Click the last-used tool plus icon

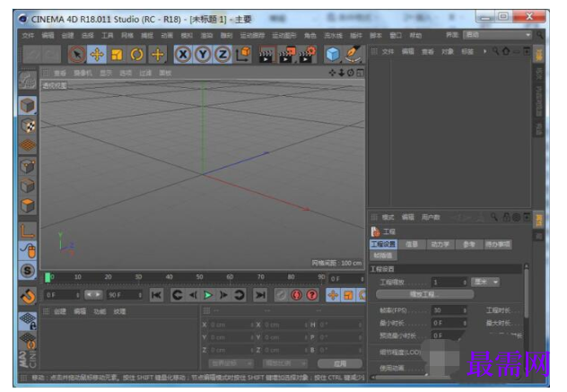click(x=158, y=55)
